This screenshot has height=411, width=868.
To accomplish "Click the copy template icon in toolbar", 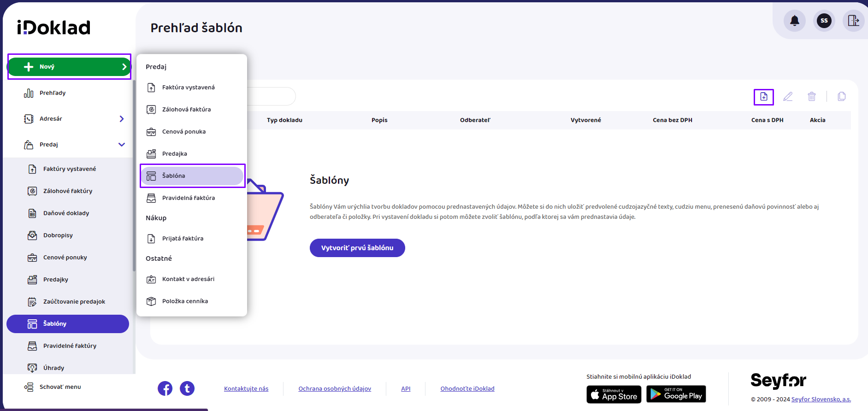I will tap(842, 97).
